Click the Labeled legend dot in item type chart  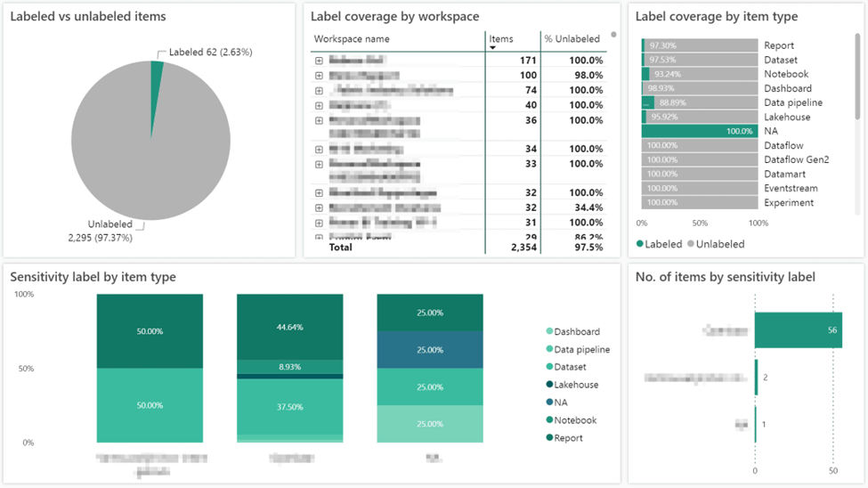click(x=641, y=244)
